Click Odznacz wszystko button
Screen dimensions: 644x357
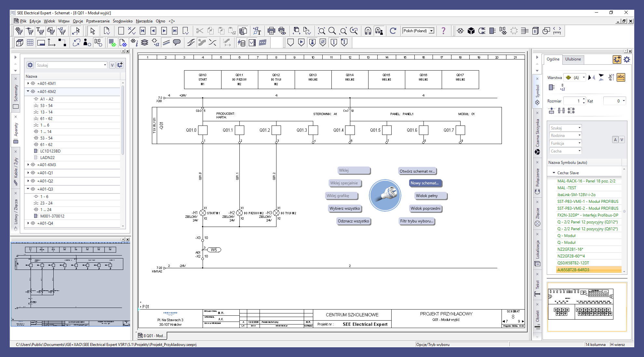pyautogui.click(x=353, y=221)
